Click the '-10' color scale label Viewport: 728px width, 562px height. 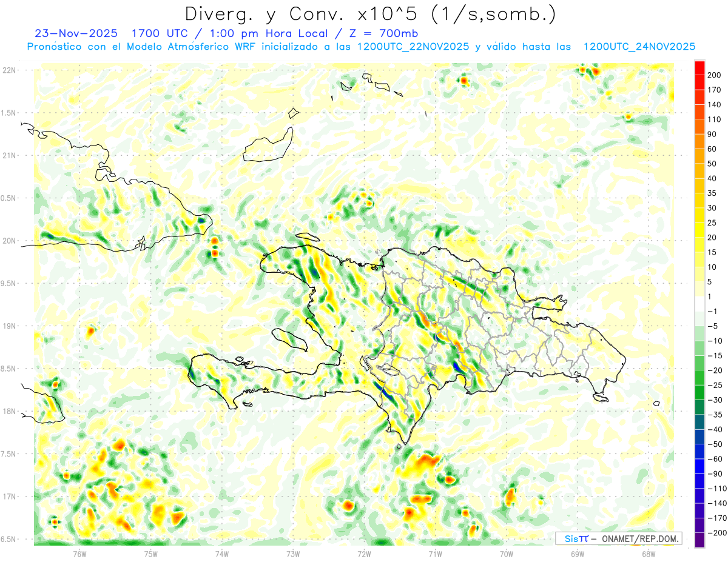[715, 341]
